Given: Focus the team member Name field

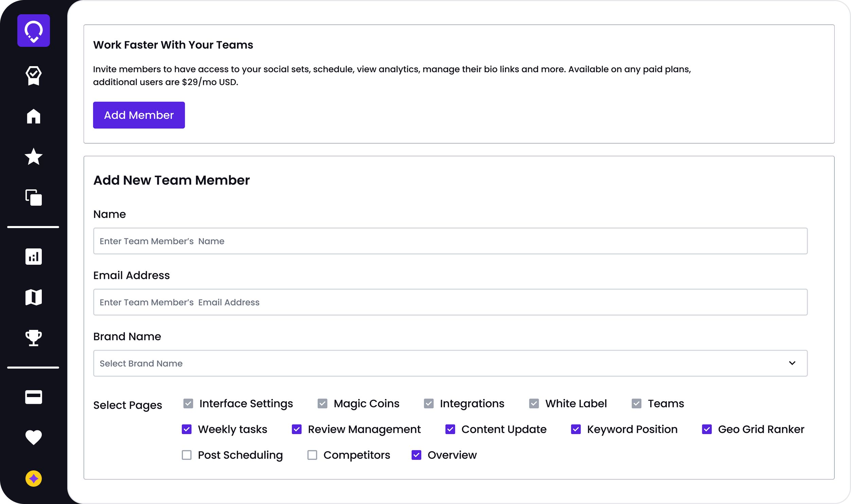Looking at the screenshot, I should click(x=450, y=241).
